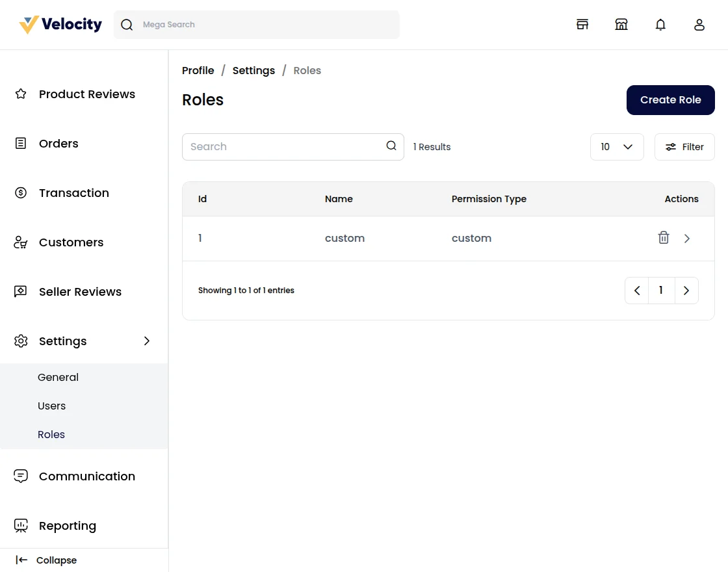Collapse the sidebar navigation

pos(46,560)
